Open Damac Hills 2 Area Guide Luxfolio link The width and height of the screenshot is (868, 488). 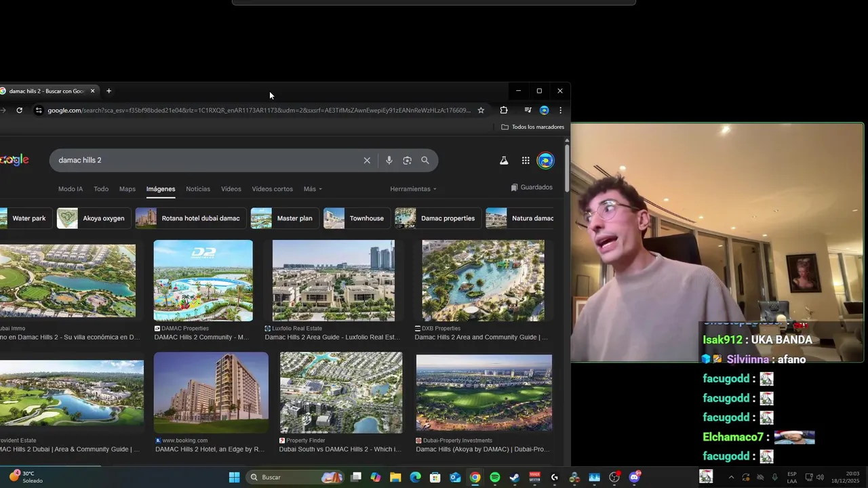tap(332, 337)
